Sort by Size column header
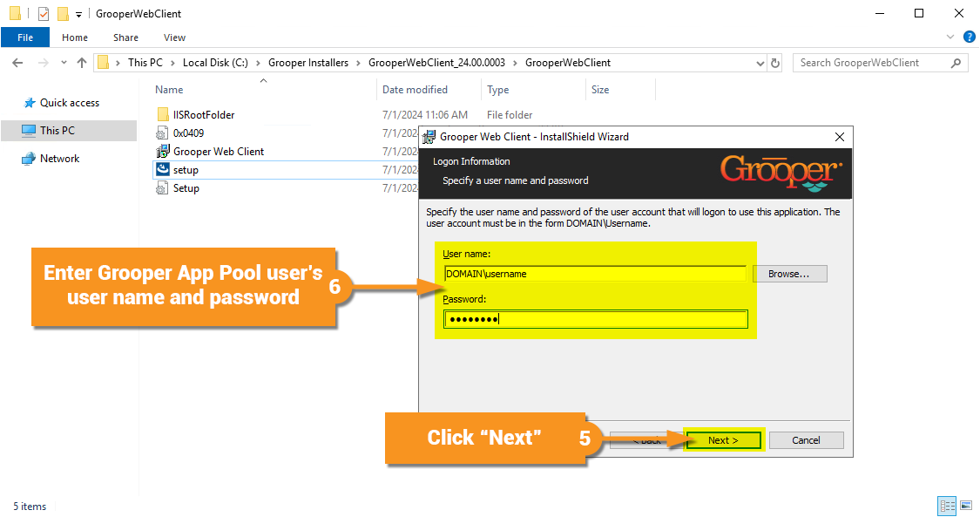 [600, 90]
